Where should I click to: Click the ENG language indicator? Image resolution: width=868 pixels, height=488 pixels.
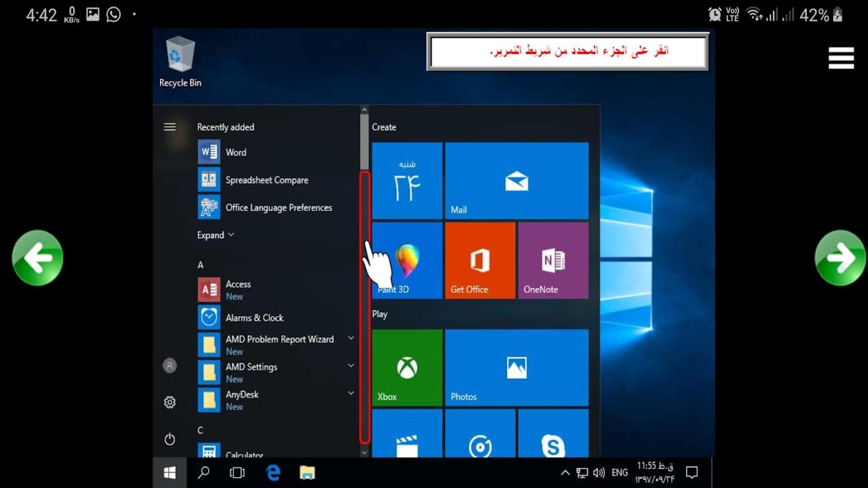point(620,473)
